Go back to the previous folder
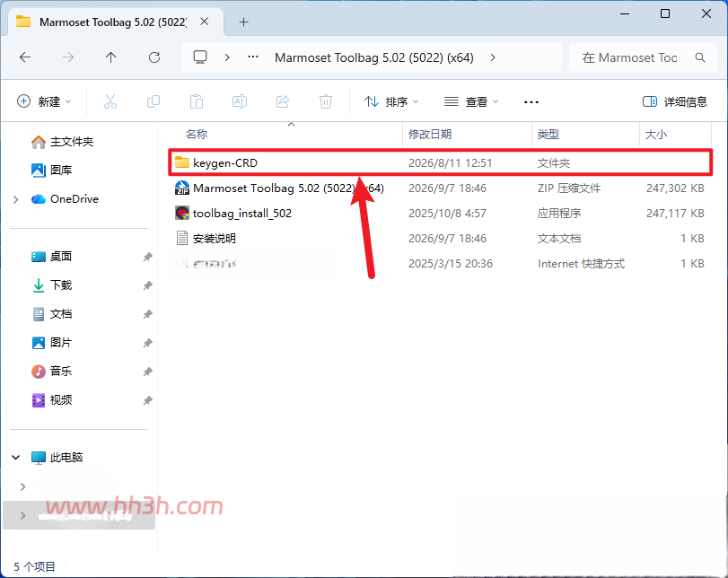 (x=25, y=57)
